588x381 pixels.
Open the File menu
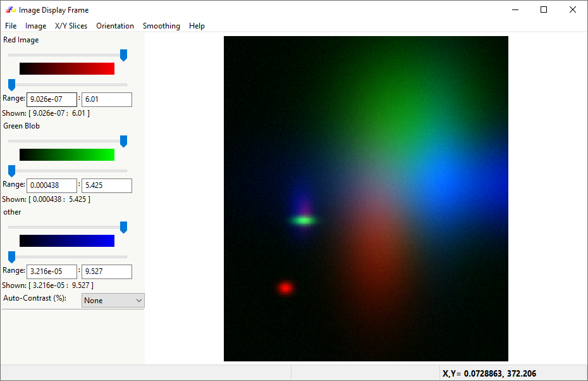click(x=11, y=26)
